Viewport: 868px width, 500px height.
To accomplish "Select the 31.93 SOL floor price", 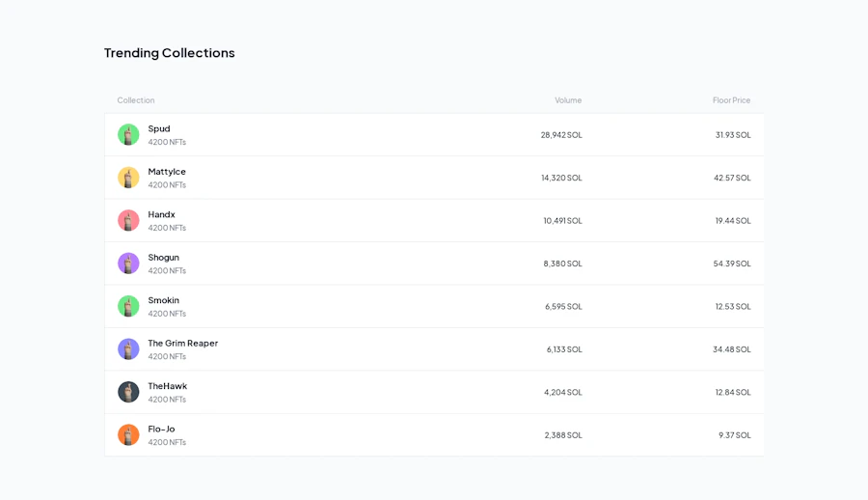I will 733,135.
